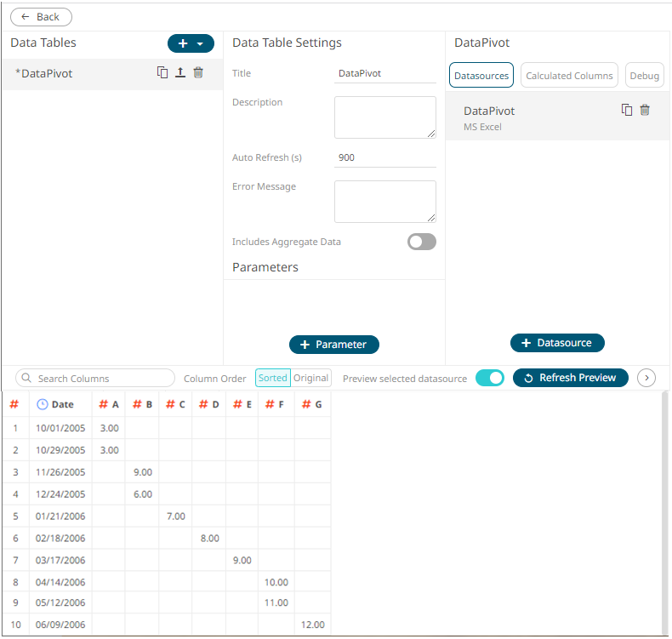The image size is (672, 639).
Task: Select Original column order
Action: tap(310, 378)
